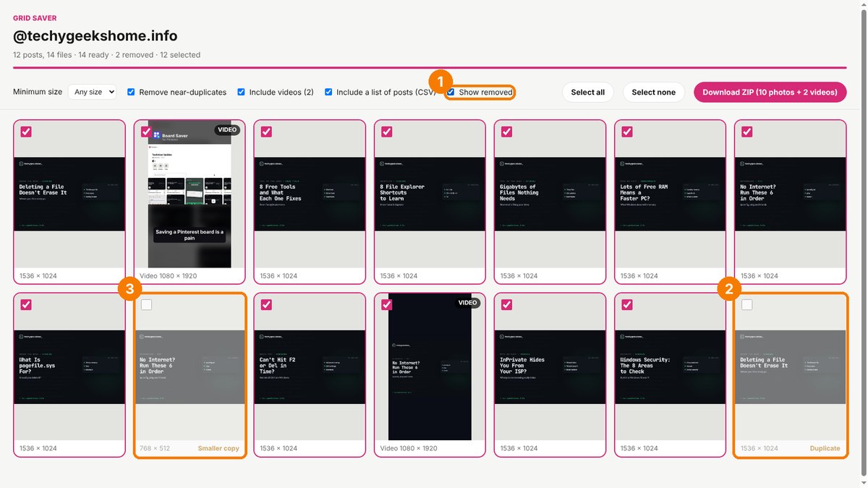Open the Board Saver Pinterest video thumbnail
The width and height of the screenshot is (868, 488).
(x=190, y=194)
